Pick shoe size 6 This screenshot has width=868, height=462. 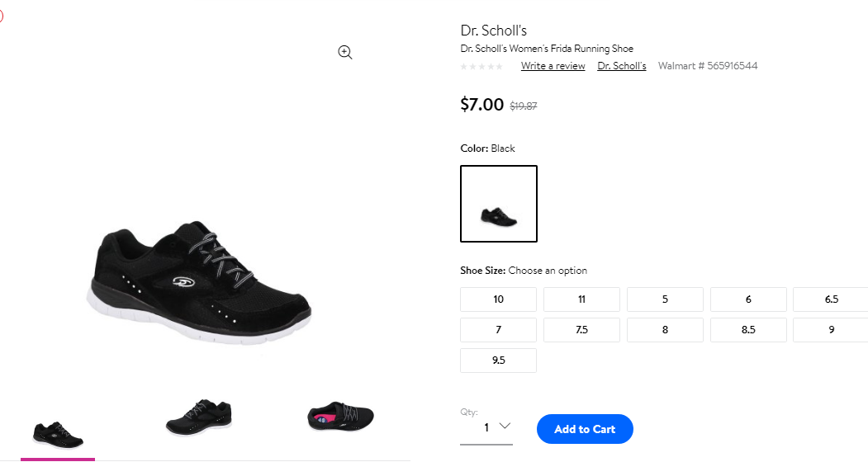[748, 299]
